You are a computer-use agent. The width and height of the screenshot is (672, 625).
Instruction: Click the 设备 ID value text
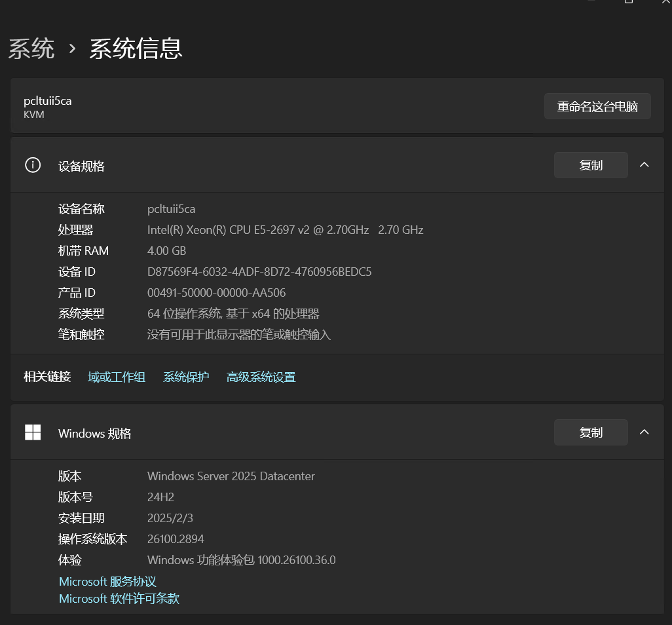259,272
